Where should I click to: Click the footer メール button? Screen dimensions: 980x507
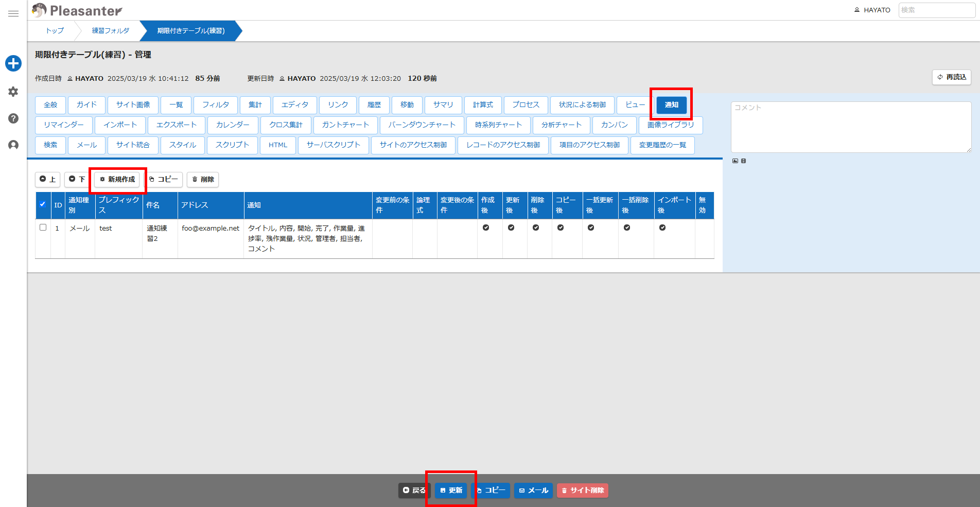click(533, 491)
